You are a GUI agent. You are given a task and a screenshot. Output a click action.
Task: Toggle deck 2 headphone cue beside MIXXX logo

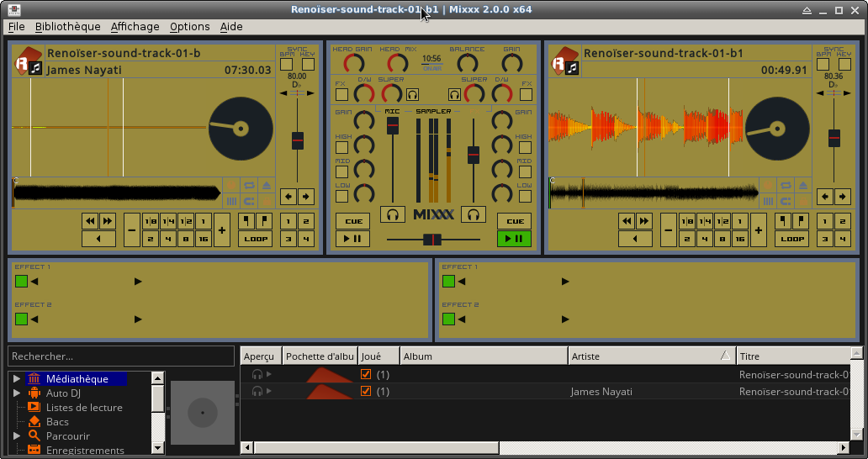pyautogui.click(x=474, y=214)
